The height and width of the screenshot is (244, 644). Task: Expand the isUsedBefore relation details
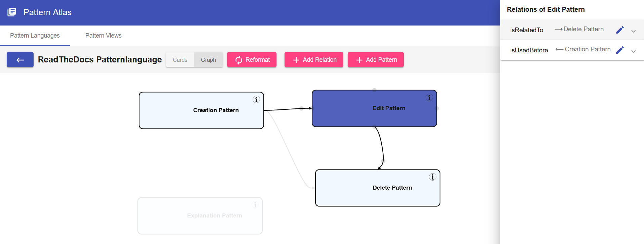[634, 51]
